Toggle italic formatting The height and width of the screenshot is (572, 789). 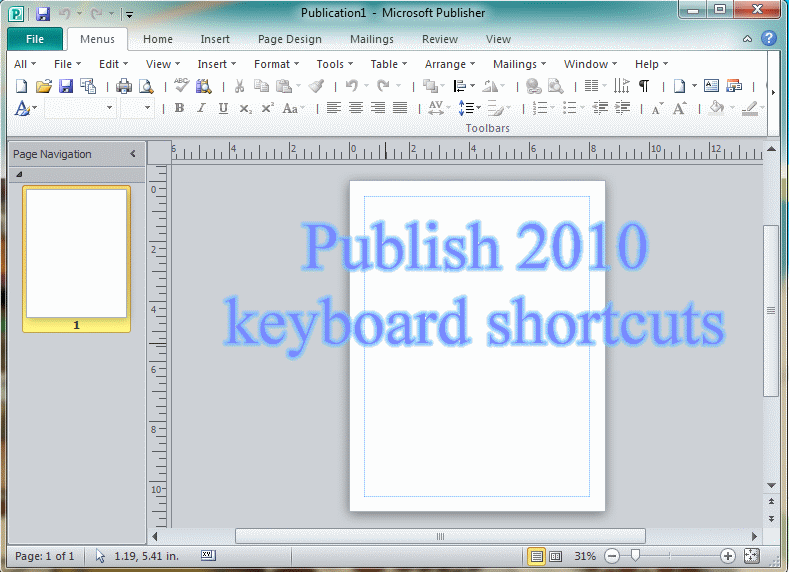[x=201, y=108]
